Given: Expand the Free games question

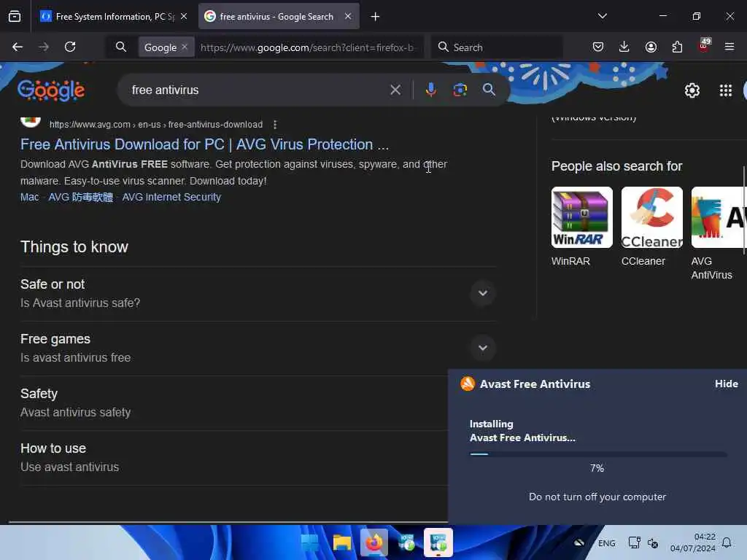Looking at the screenshot, I should pos(258,348).
